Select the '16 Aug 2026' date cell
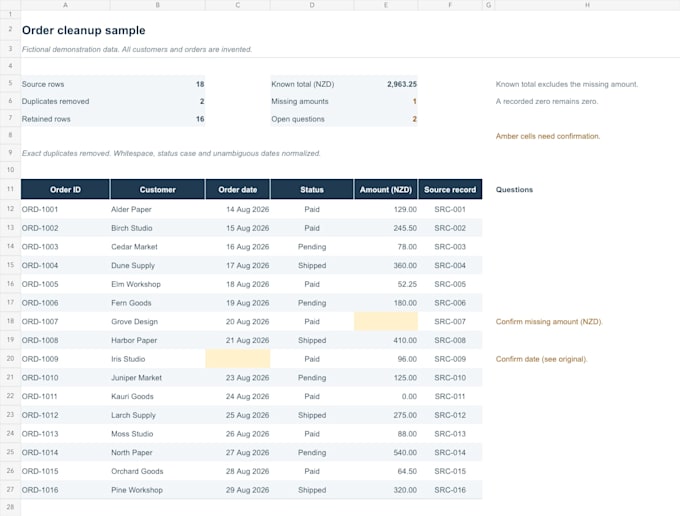This screenshot has width=680, height=516. pos(238,246)
